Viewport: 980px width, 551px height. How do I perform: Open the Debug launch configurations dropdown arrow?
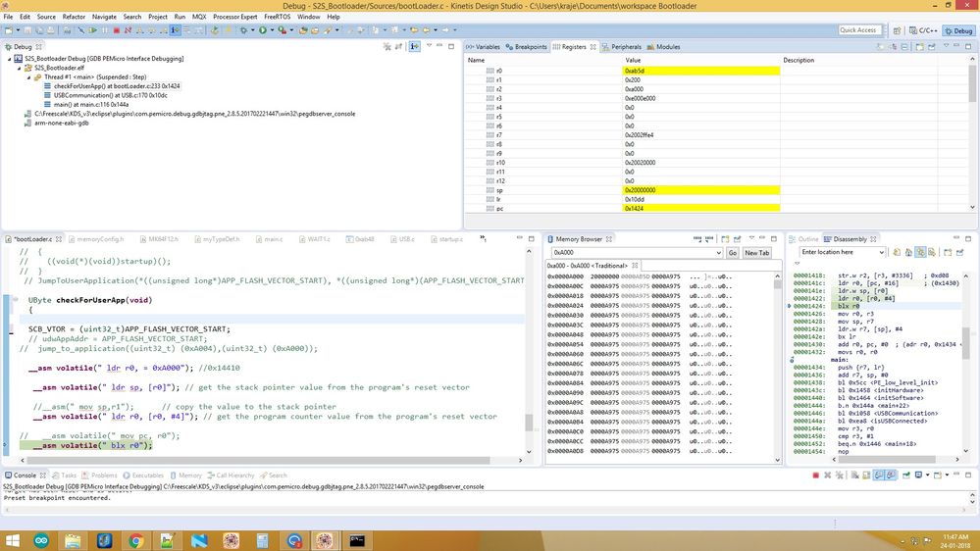(x=252, y=30)
